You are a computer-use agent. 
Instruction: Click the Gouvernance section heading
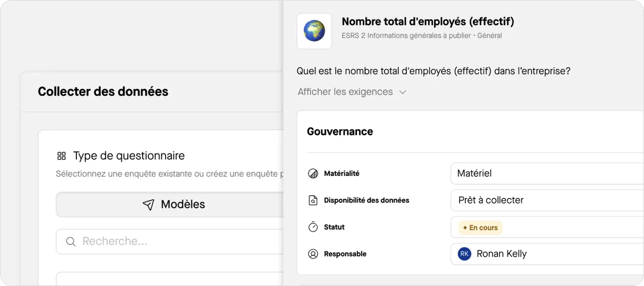[x=340, y=131]
